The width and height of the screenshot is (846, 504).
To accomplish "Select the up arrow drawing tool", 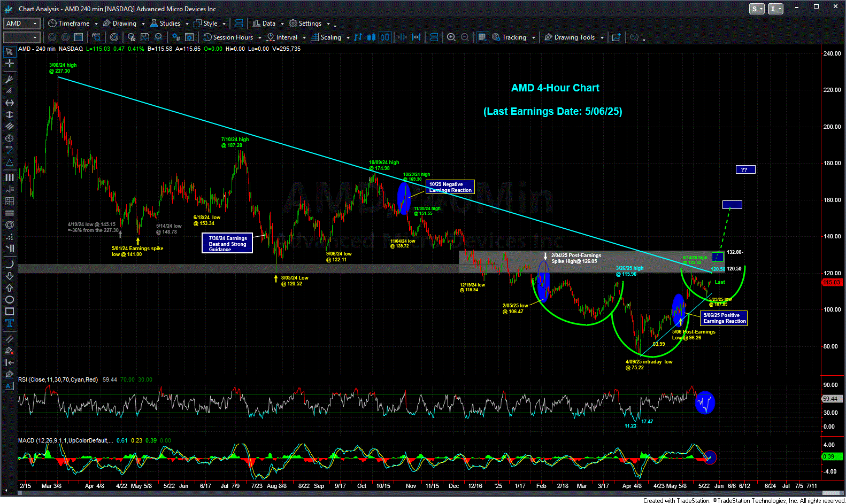I will 9,288.
